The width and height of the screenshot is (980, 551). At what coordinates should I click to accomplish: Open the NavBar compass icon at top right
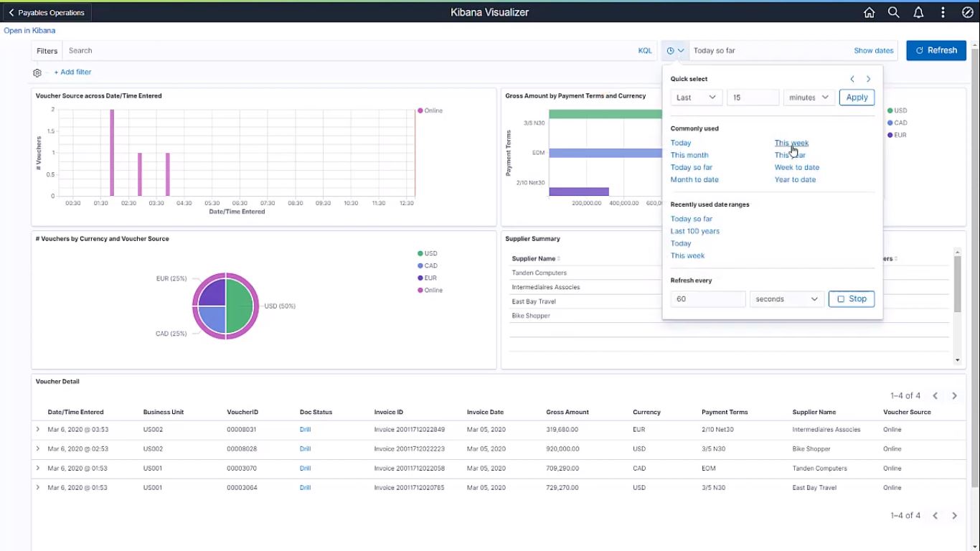(967, 12)
